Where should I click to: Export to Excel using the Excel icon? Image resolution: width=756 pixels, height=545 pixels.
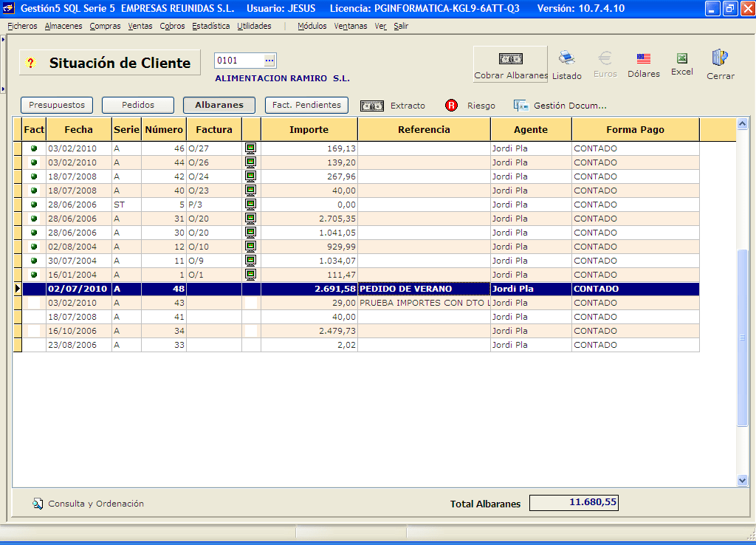(682, 58)
